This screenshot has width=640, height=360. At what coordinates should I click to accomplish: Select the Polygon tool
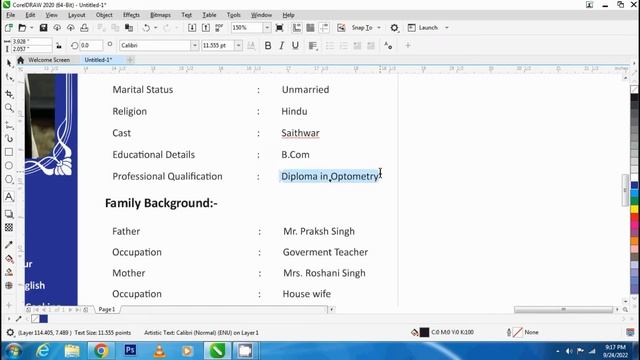[x=9, y=180]
